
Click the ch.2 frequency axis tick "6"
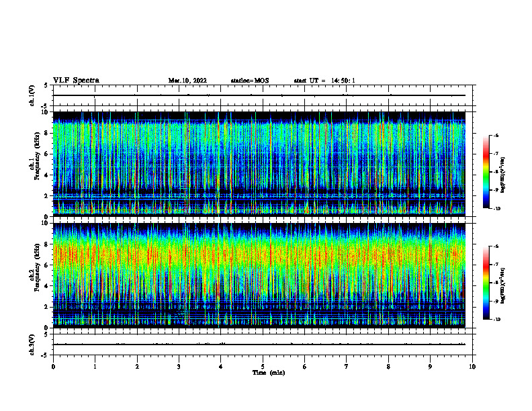[x=47, y=265]
